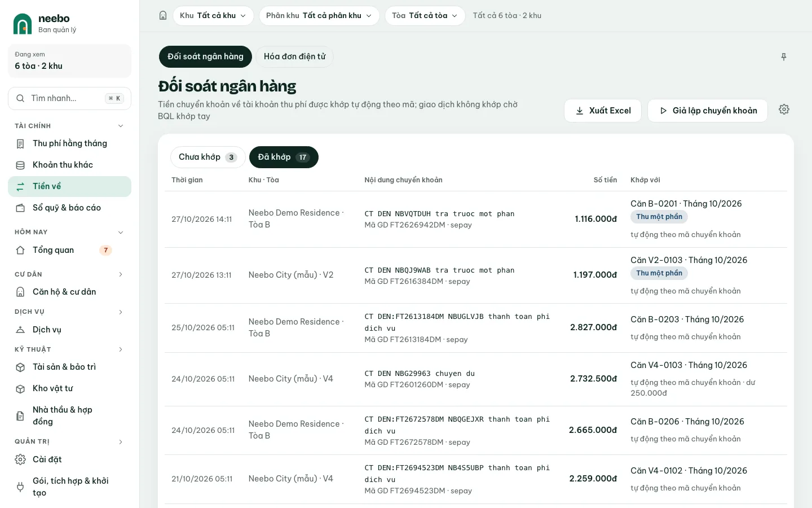Click the search magnifier icon
The height and width of the screenshot is (508, 812).
(20, 98)
